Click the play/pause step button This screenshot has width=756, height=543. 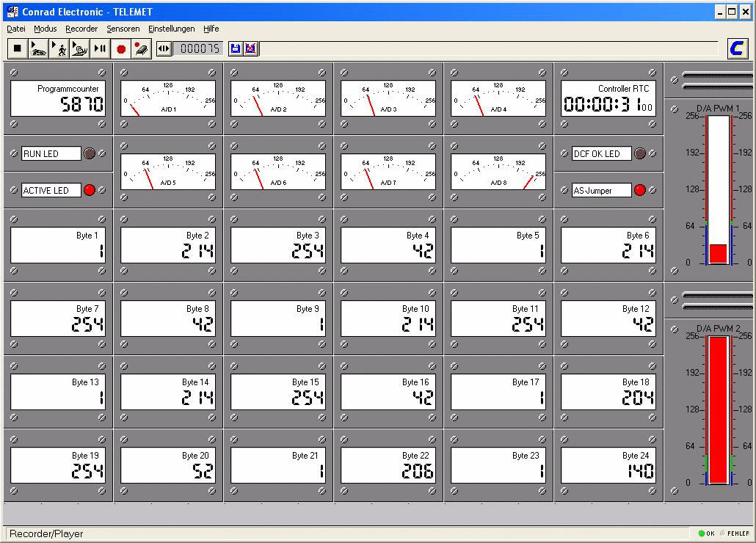(100, 48)
